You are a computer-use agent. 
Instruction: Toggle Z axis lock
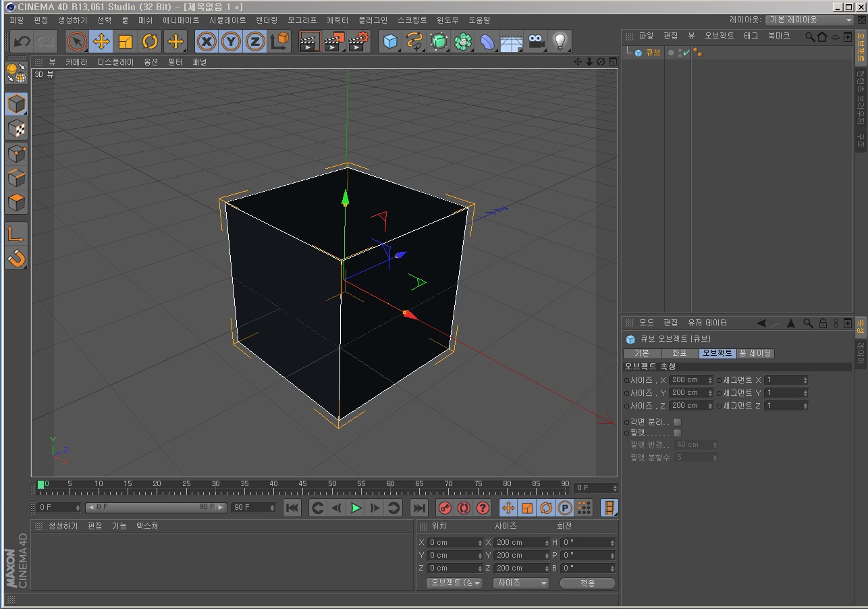pos(255,42)
